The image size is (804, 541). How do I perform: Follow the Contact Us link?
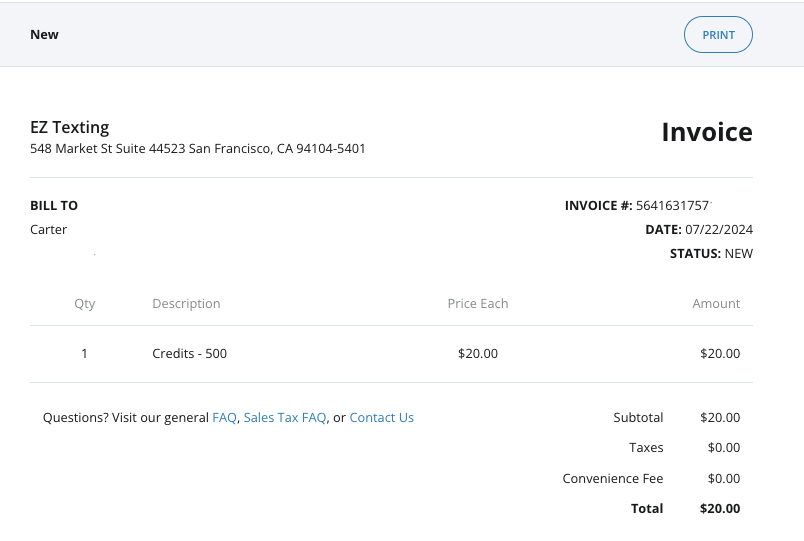tap(381, 417)
